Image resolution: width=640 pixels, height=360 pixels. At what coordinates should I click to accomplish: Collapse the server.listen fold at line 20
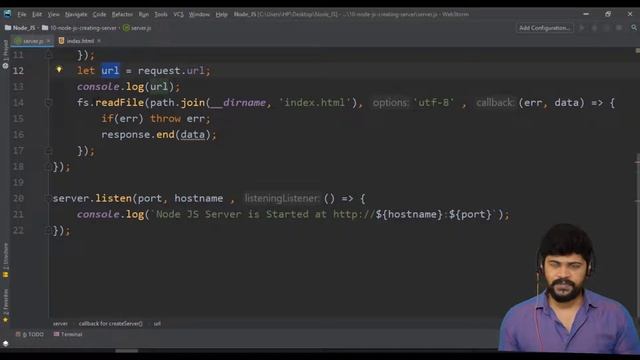(48, 198)
